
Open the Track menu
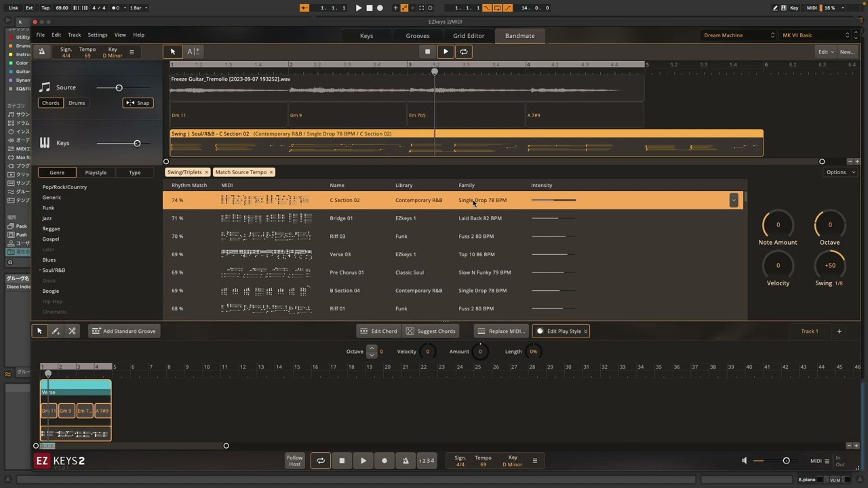point(75,35)
